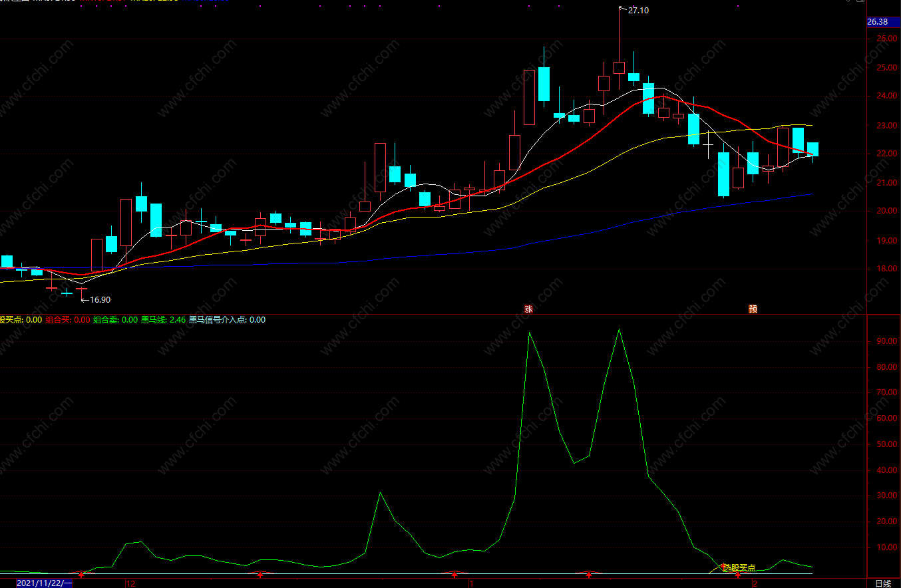This screenshot has width=901, height=588.
Task: Click the 18.00 price axis label
Action: click(x=886, y=269)
